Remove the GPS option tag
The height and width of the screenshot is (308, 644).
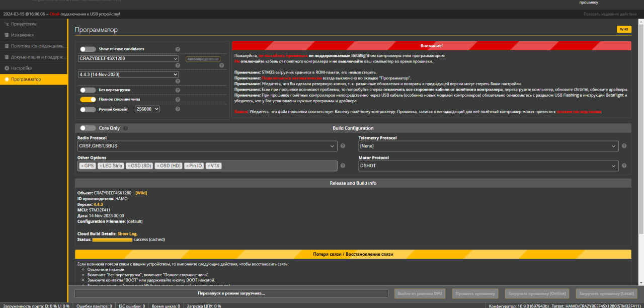83,166
